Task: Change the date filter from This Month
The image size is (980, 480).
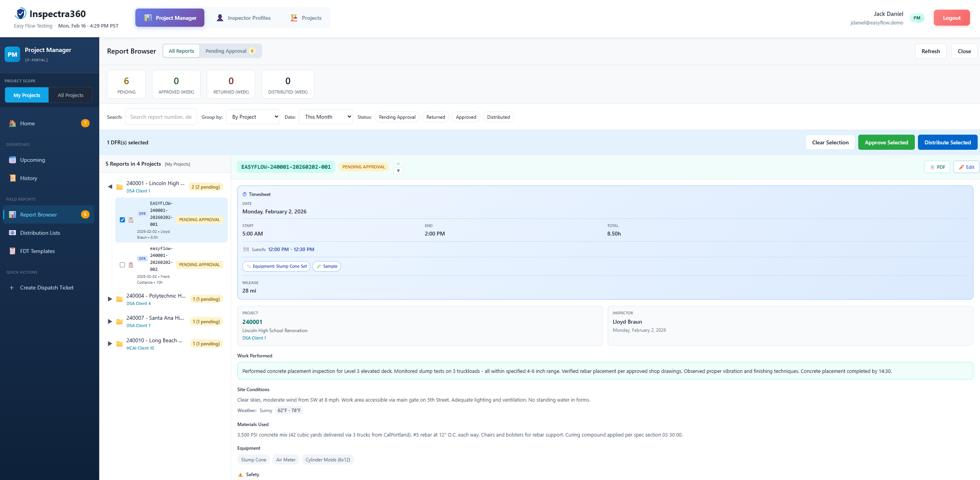Action: [325, 116]
